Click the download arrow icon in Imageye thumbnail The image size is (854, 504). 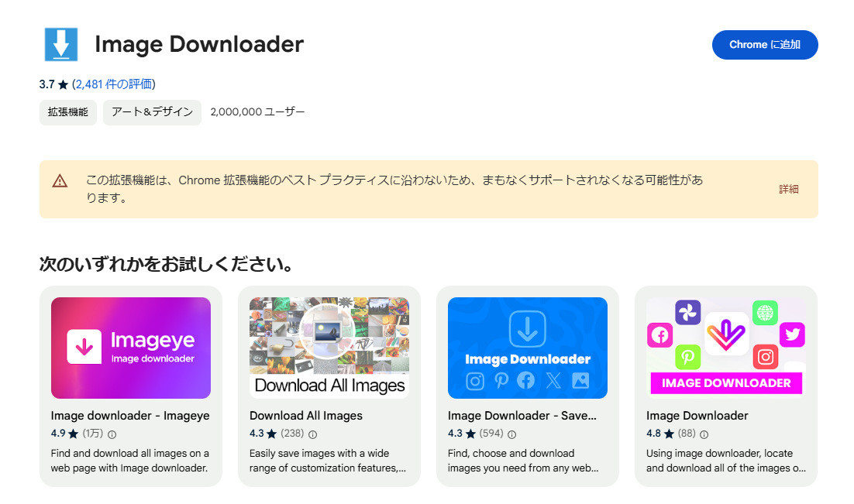click(x=84, y=347)
